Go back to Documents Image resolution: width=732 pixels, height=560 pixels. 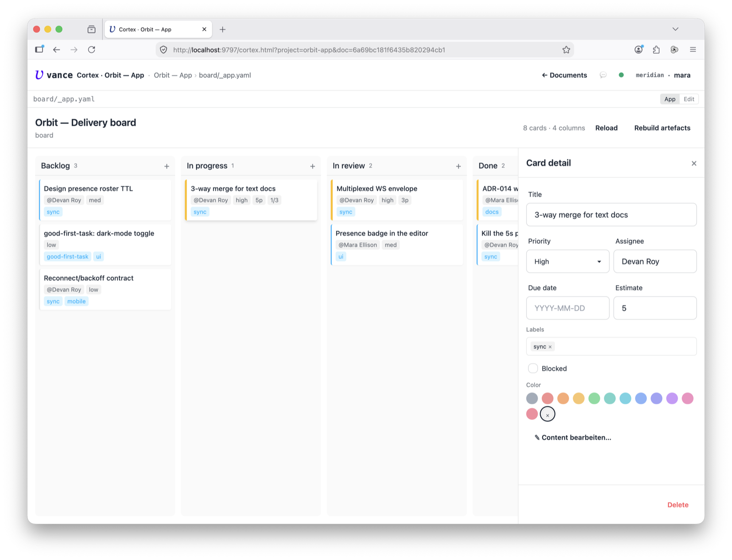pos(565,75)
